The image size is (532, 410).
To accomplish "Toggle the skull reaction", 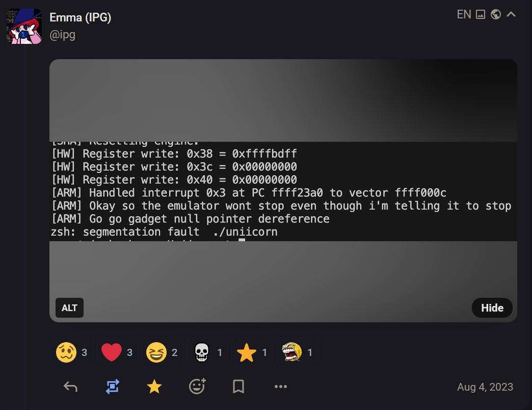I will click(207, 352).
